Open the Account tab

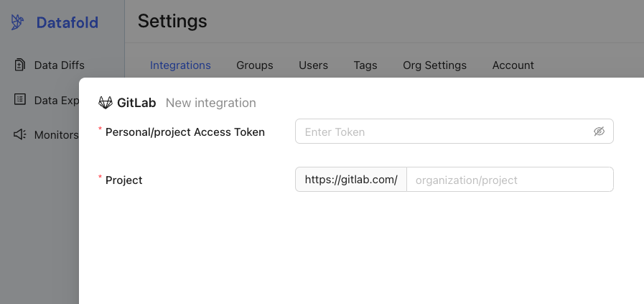click(x=513, y=65)
